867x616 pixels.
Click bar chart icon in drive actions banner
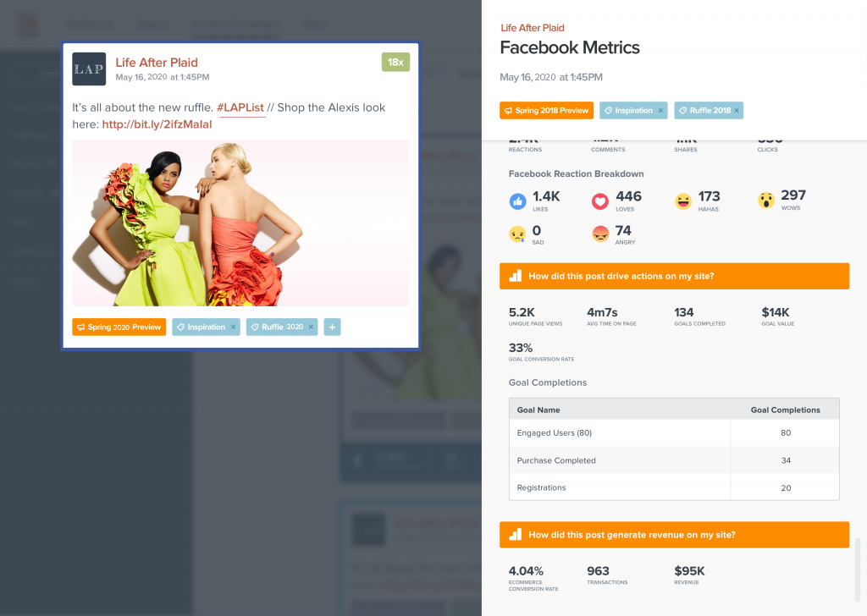516,276
